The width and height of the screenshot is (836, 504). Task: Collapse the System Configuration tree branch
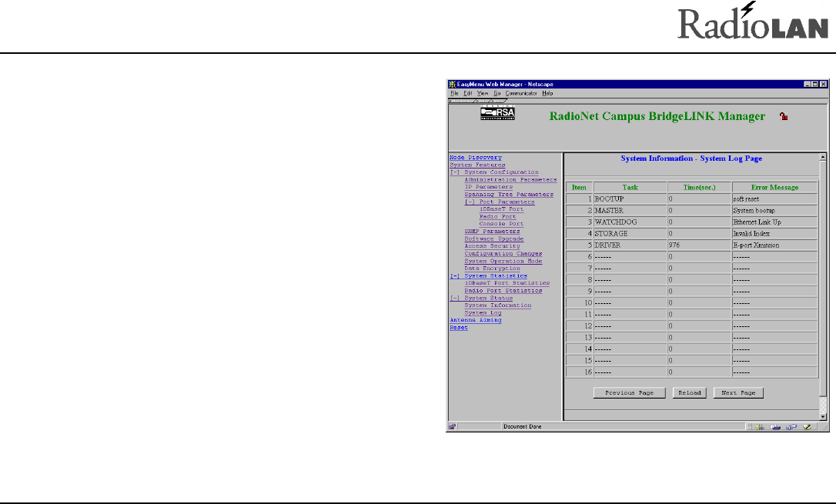[x=454, y=172]
